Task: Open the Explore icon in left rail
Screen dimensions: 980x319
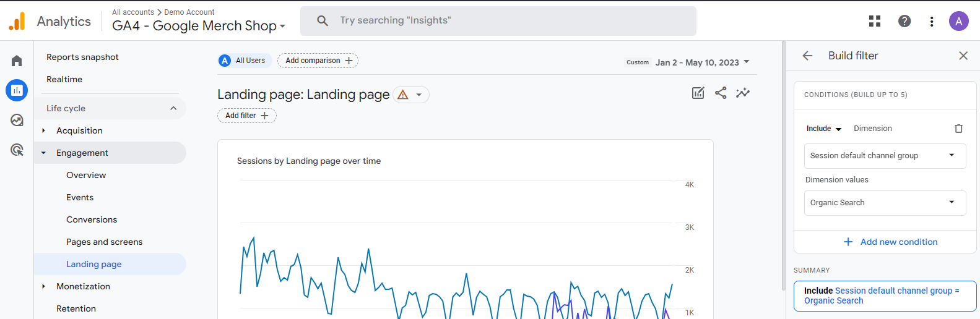Action: tap(17, 120)
